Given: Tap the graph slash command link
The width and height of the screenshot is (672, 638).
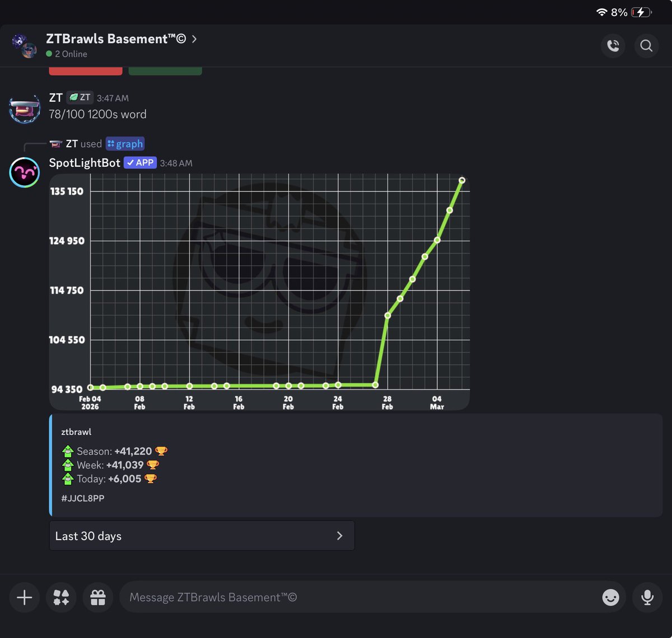Looking at the screenshot, I should pos(125,144).
